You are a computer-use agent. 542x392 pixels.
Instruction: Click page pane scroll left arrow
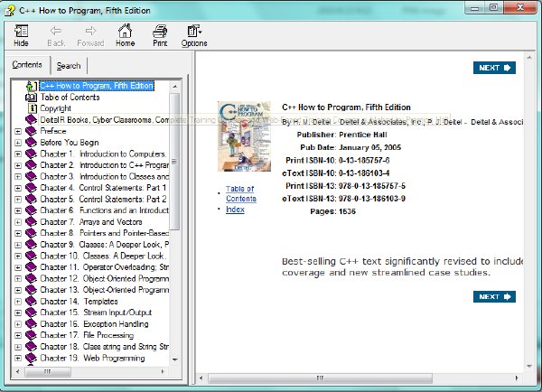201,378
